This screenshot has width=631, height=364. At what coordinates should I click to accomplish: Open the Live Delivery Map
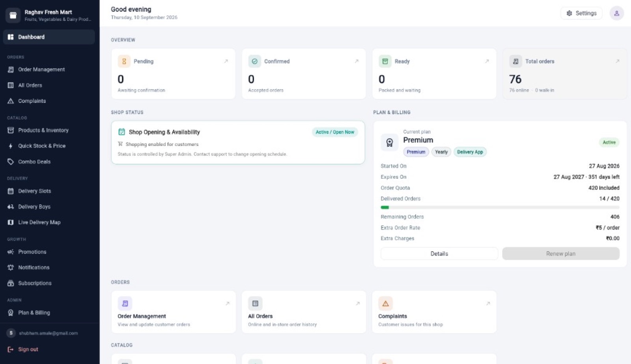(x=49, y=222)
